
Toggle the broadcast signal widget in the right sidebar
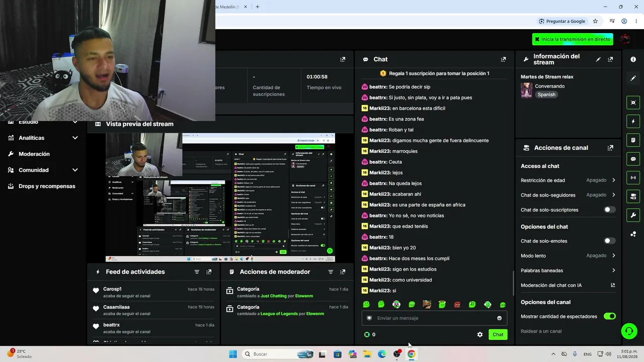tap(633, 177)
